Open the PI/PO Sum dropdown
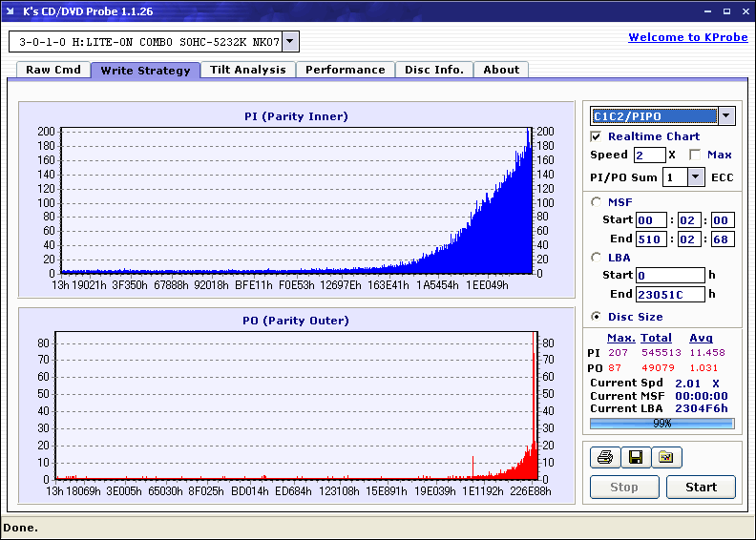The image size is (756, 540). point(695,177)
